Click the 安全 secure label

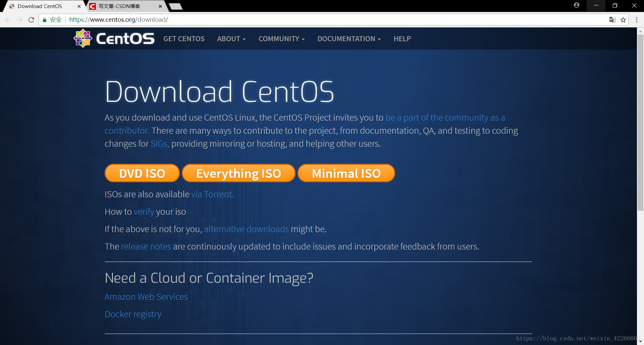tap(56, 20)
